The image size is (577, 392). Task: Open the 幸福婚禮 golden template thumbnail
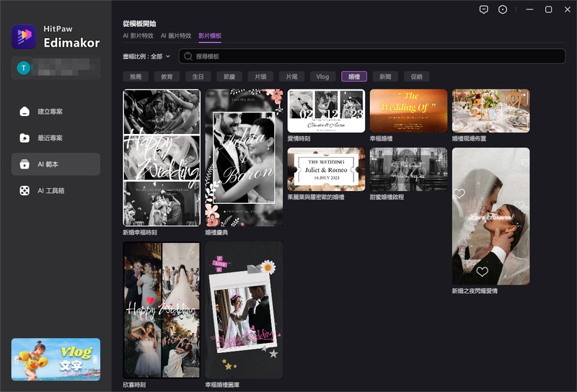408,111
